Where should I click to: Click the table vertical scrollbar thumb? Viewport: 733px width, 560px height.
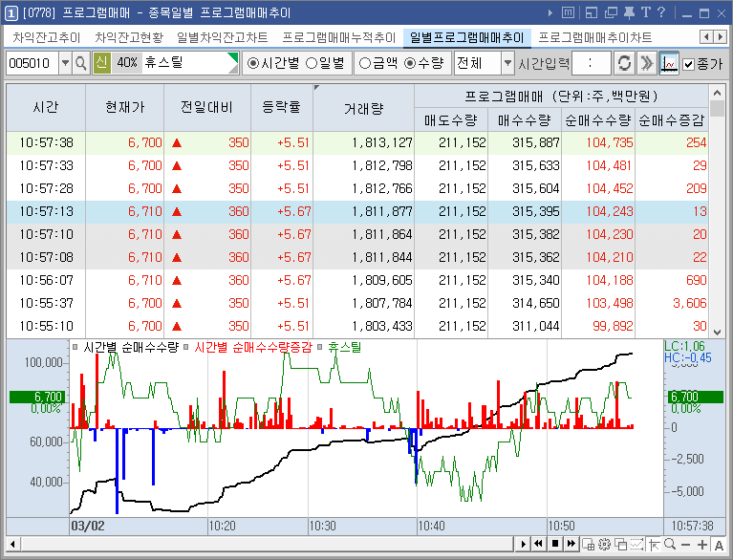pos(717,108)
